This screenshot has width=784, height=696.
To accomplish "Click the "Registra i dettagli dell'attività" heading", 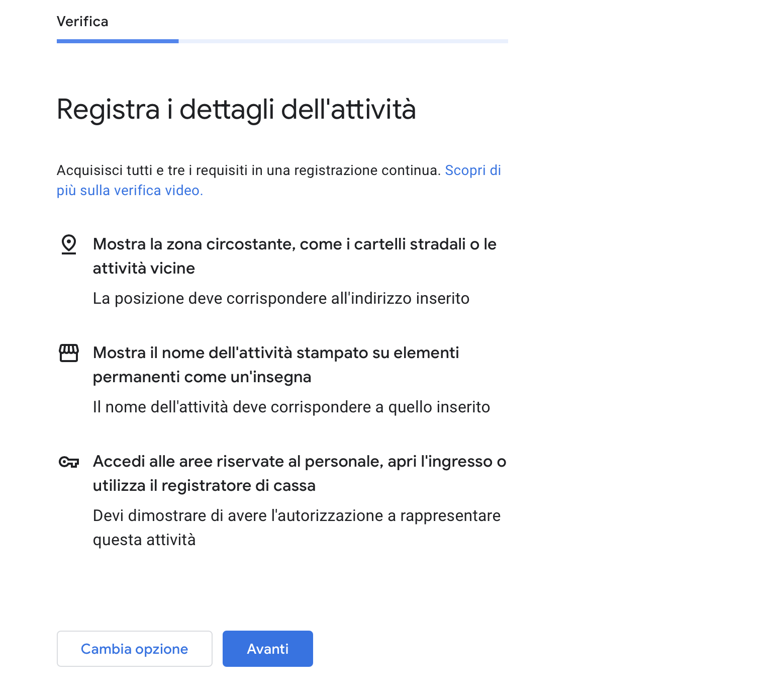I will pos(236,109).
